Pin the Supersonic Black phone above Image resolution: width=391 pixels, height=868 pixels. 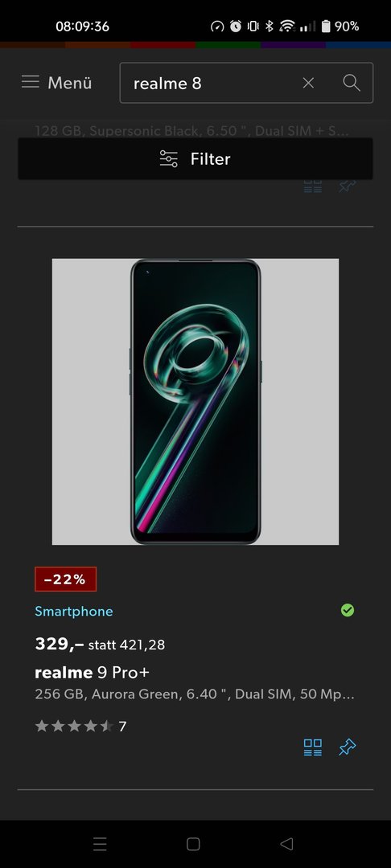(x=348, y=186)
